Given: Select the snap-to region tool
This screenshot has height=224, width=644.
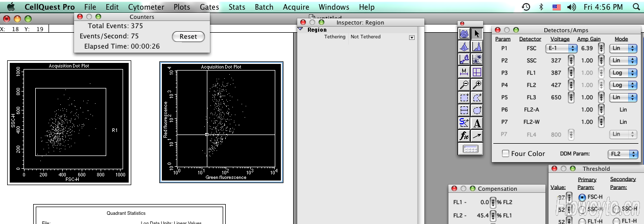Looking at the screenshot, I should (x=464, y=123).
